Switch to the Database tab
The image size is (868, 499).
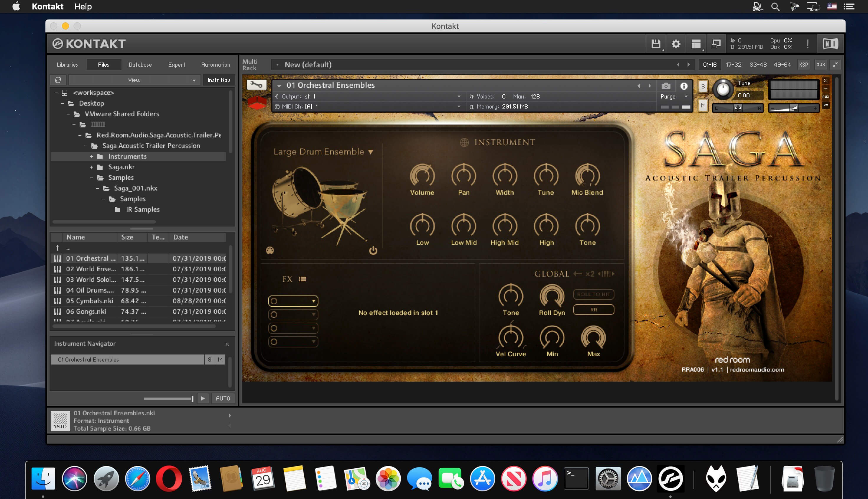[x=140, y=64]
